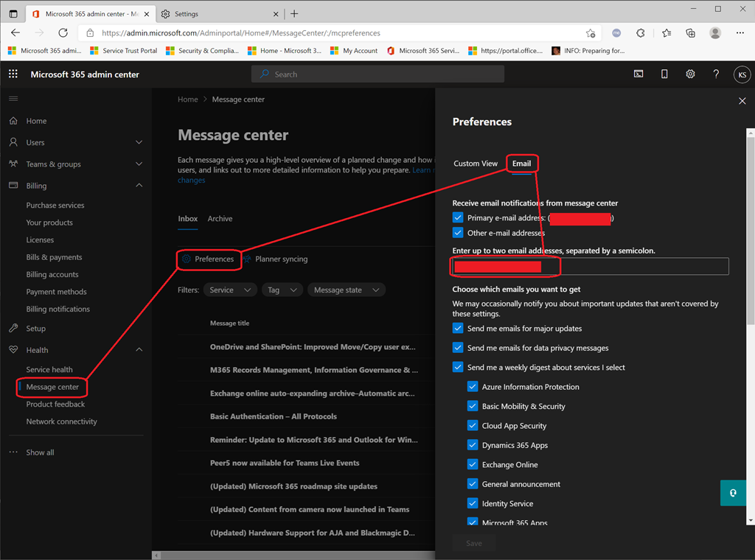Toggle Send me emails for major updates
Image resolution: width=755 pixels, height=560 pixels.
458,329
